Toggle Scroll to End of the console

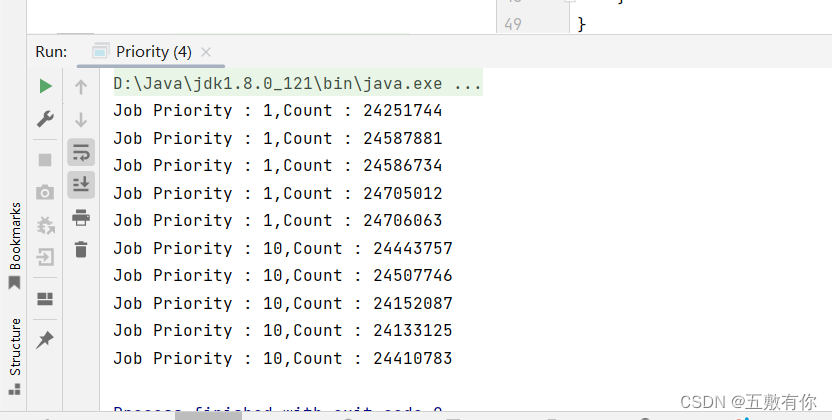tap(81, 185)
